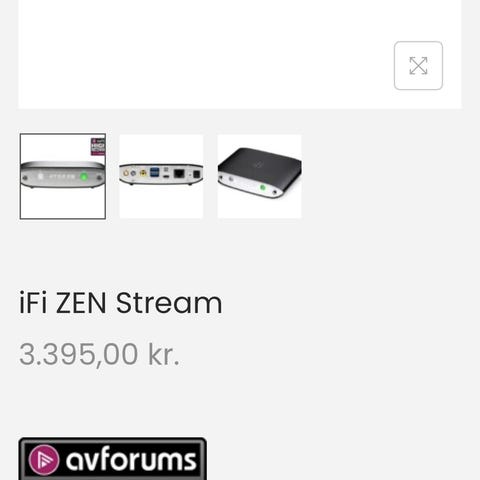
Task: Click the iFi ZEN Stream product title
Action: 121,303
